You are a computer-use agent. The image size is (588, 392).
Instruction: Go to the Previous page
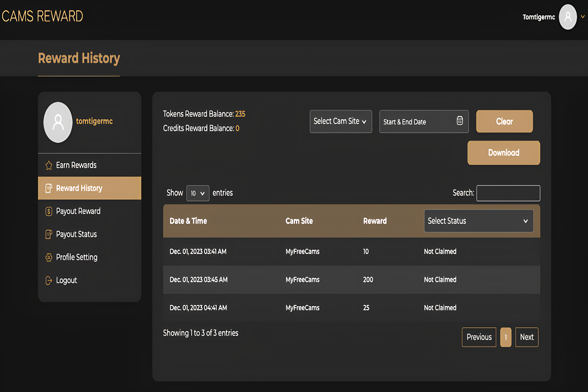(479, 337)
